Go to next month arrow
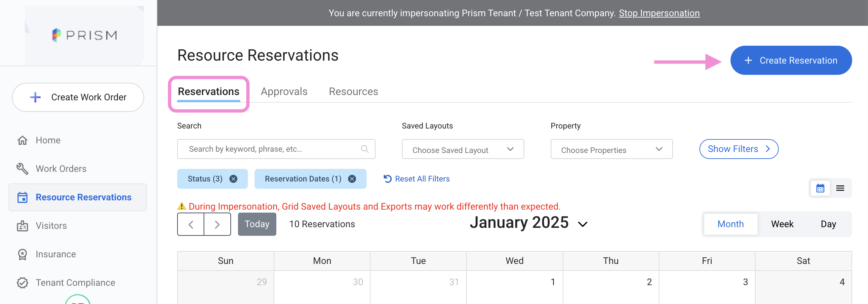868x304 pixels. click(217, 225)
